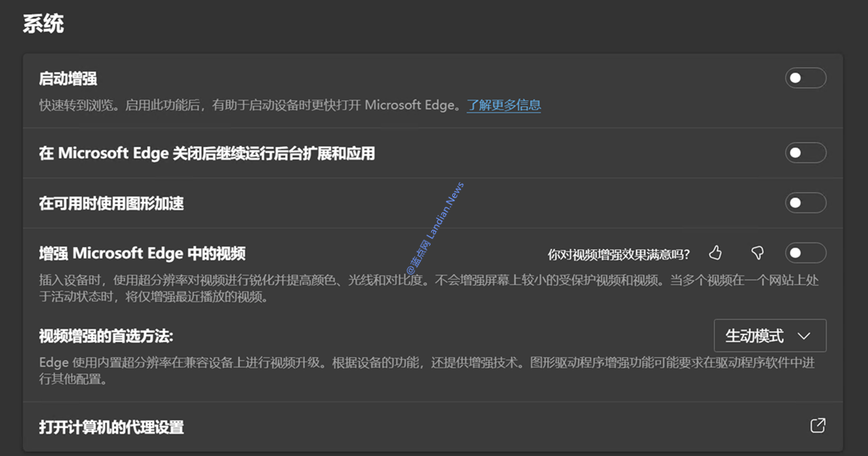Viewport: 868px width, 456px height.
Task: Toggle the 启动增强 switch
Action: pyautogui.click(x=806, y=78)
